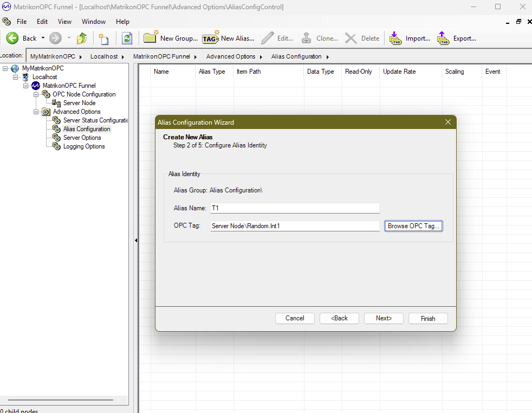Expand the Alias Configuration breadcrumb arrow

tap(327, 57)
